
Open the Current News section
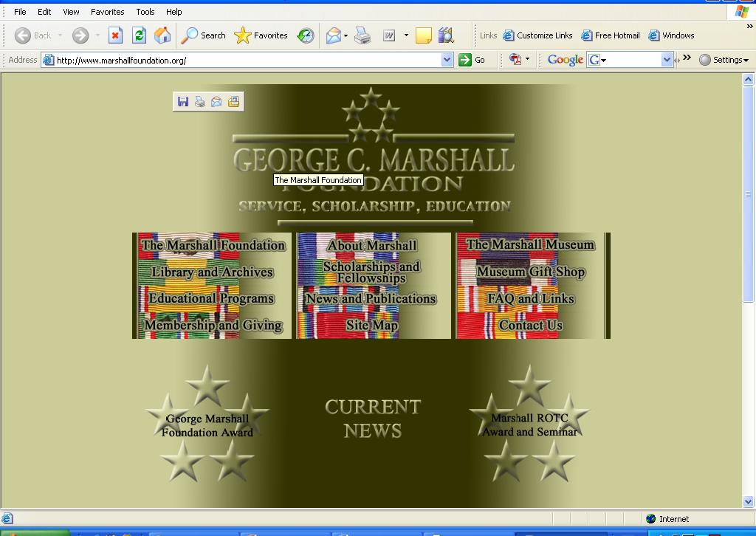pyautogui.click(x=373, y=419)
